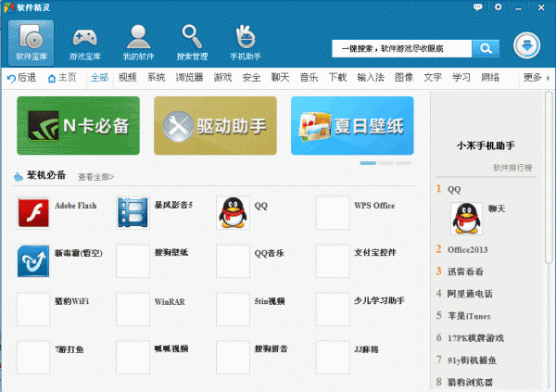The width and height of the screenshot is (556, 392).
Task: Click the QQ penguin icon in 装机必备
Action: tap(233, 212)
